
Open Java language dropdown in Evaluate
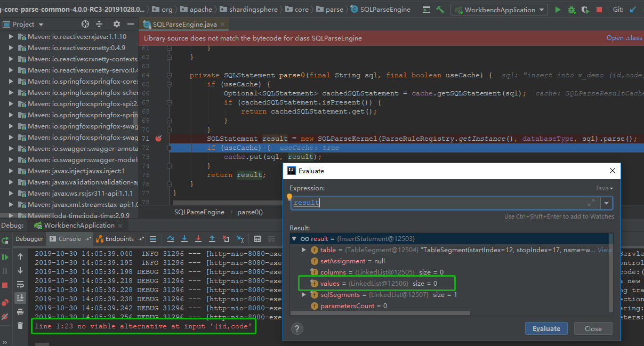tap(604, 188)
